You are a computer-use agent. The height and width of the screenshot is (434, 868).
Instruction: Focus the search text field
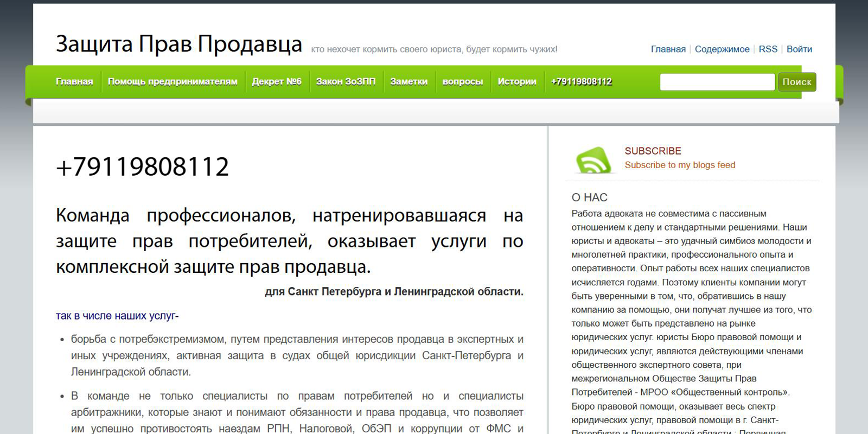(x=717, y=82)
